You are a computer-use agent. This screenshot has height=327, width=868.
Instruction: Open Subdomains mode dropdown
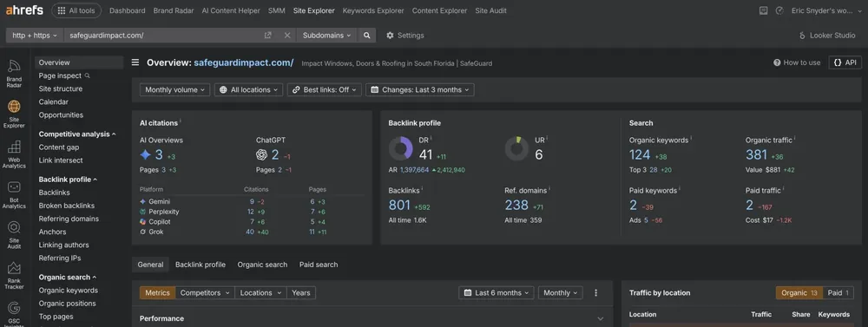pos(327,36)
